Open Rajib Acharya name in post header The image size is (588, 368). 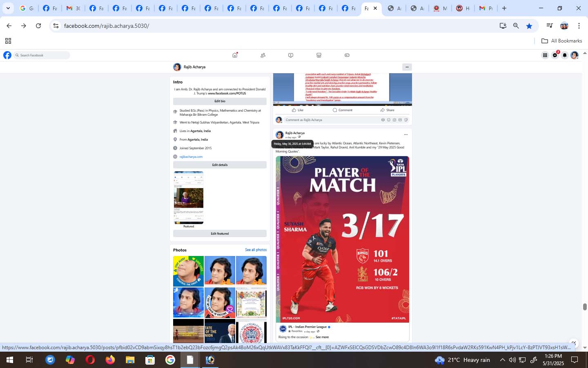295,133
